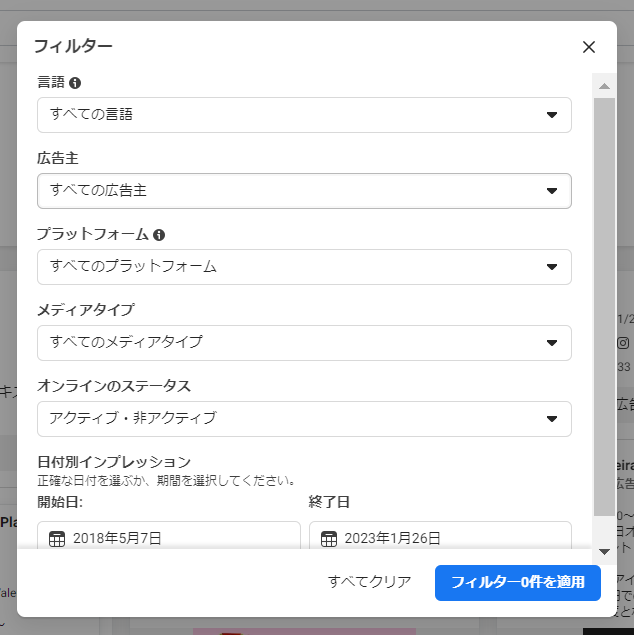The width and height of the screenshot is (634, 635).
Task: Click the arrow on the 言語 dropdown
Action: tap(552, 115)
